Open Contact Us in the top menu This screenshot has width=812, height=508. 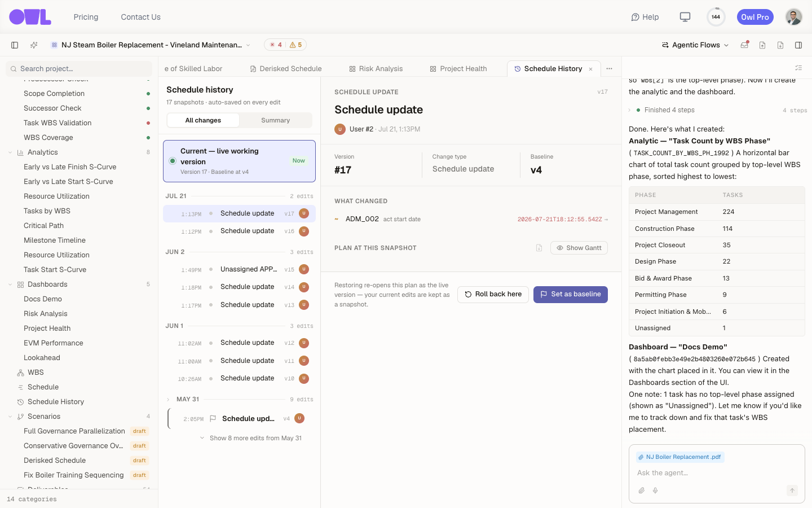[140, 17]
